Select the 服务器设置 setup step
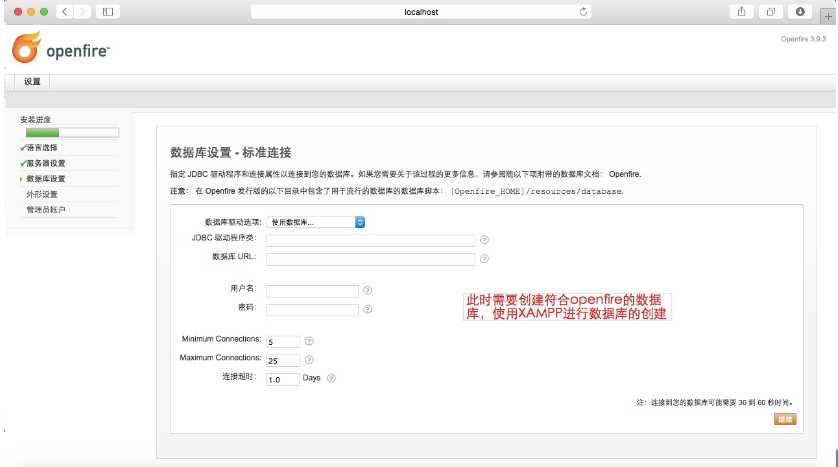The width and height of the screenshot is (838, 467). tap(45, 163)
